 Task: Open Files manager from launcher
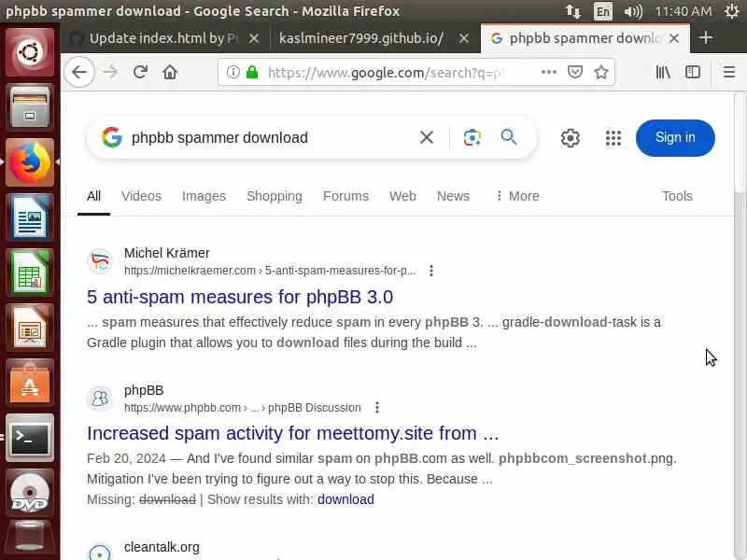pos(30,106)
